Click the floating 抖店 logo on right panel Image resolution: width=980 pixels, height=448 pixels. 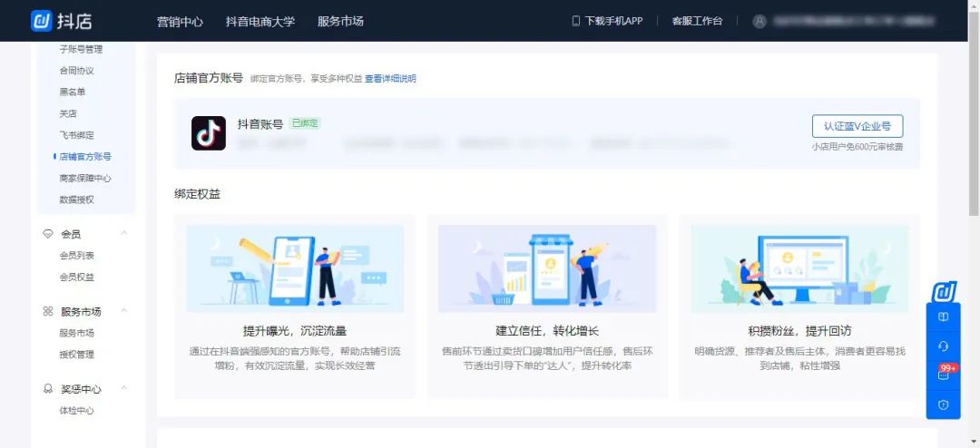tap(944, 291)
